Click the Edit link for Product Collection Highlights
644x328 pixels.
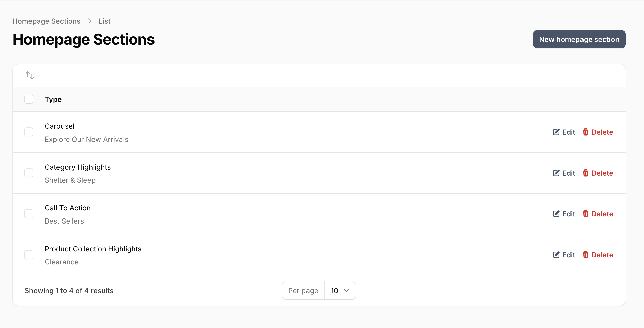(564, 255)
